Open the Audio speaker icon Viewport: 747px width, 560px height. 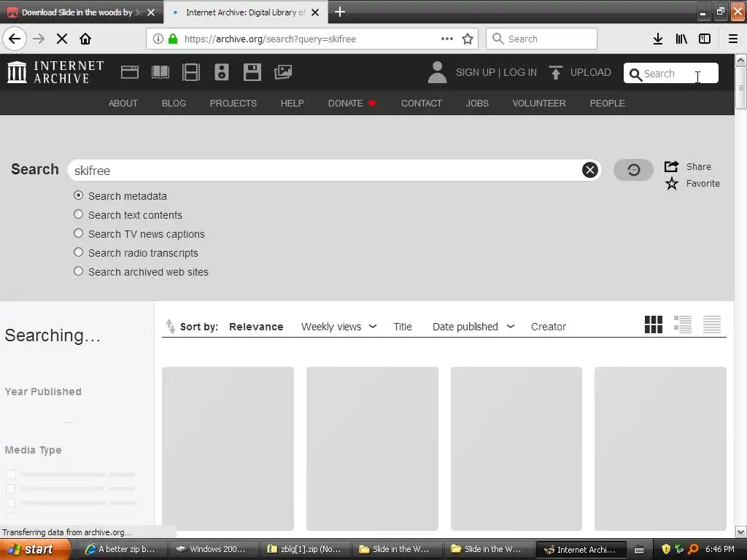(222, 72)
